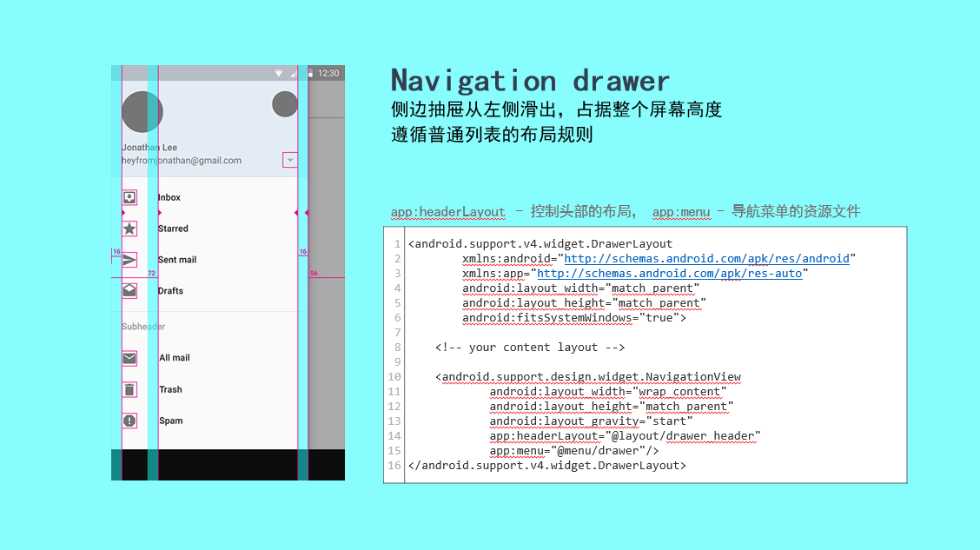Click the 12:30 clock in status bar
Image resolution: width=980 pixels, height=550 pixels.
328,73
